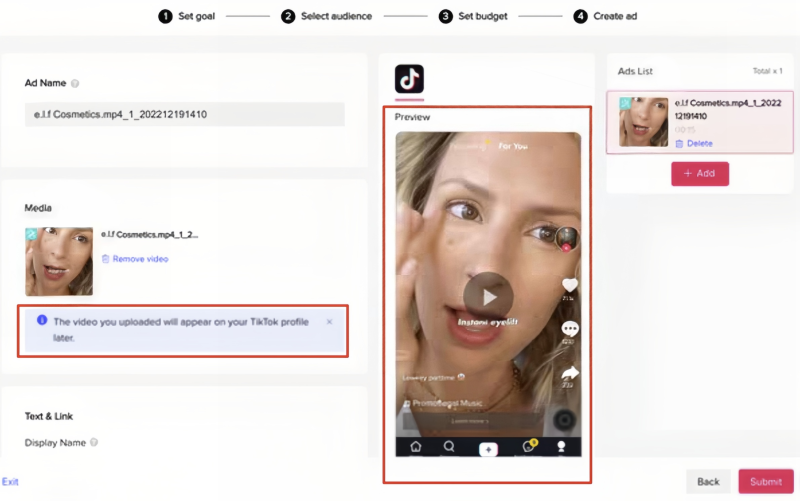Go to step 1 Set goal
Screen dimensions: 800x501
click(187, 16)
